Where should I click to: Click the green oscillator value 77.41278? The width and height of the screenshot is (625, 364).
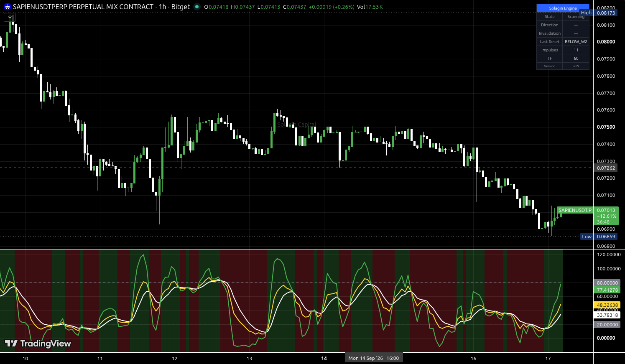(x=607, y=290)
